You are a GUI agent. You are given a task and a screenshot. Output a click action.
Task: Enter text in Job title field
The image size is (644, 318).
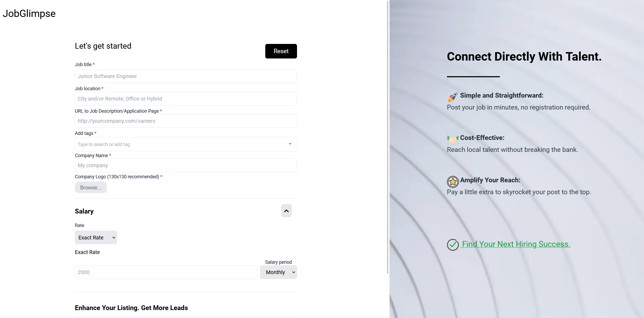tap(186, 76)
